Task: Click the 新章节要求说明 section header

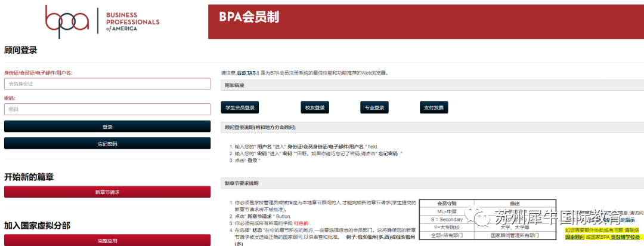Action: pos(432,183)
